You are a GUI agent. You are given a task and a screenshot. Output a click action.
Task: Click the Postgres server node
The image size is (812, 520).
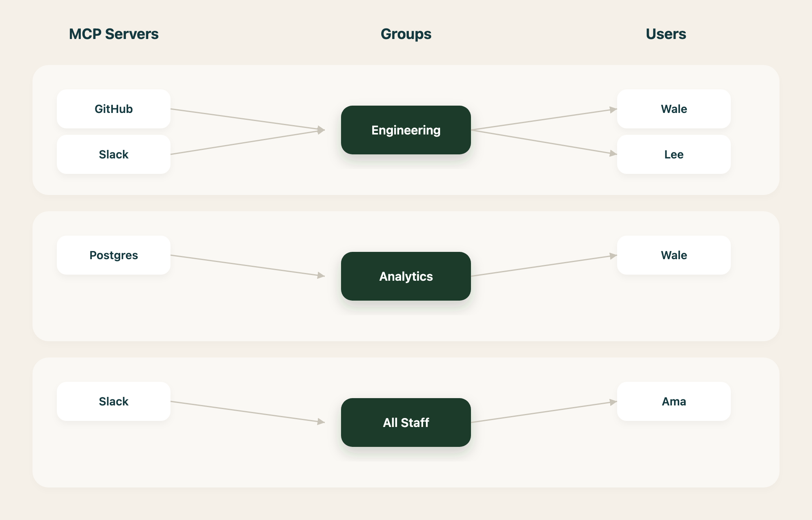pyautogui.click(x=114, y=255)
